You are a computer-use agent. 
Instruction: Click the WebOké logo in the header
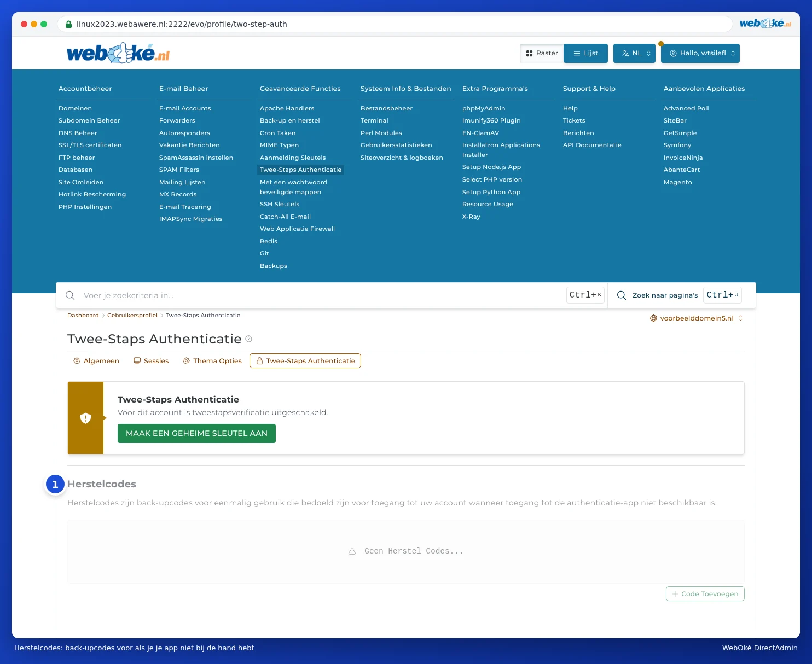pos(118,53)
